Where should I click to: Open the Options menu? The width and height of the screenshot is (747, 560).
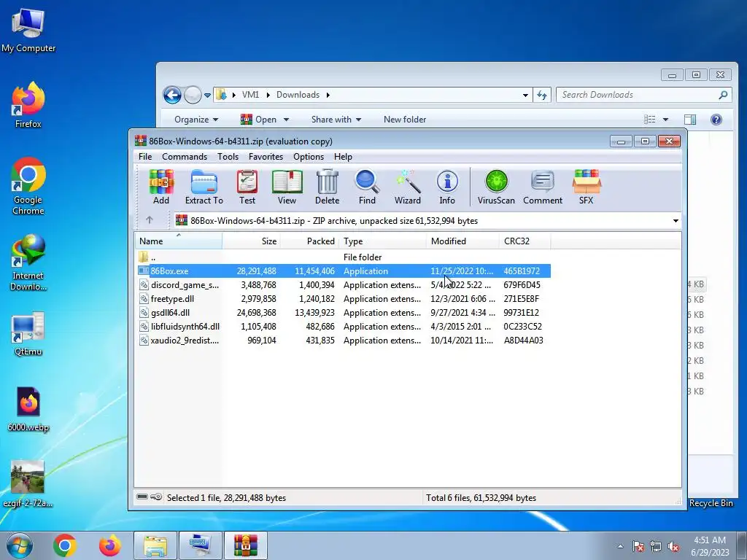coord(309,157)
